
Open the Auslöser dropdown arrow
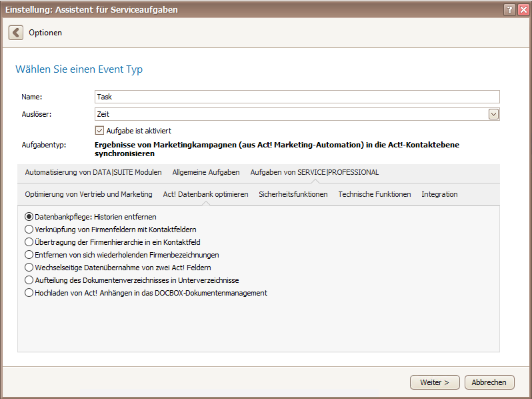(x=493, y=115)
